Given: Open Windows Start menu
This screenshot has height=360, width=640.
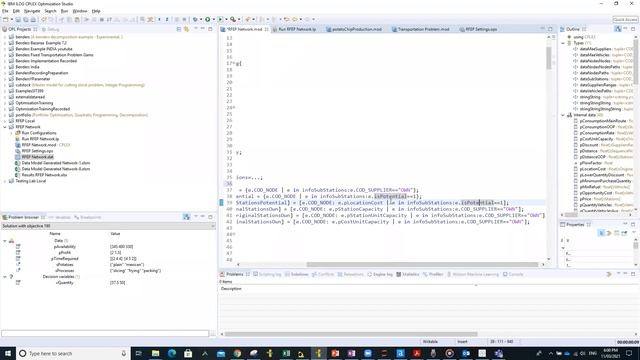Looking at the screenshot, I should (8, 353).
